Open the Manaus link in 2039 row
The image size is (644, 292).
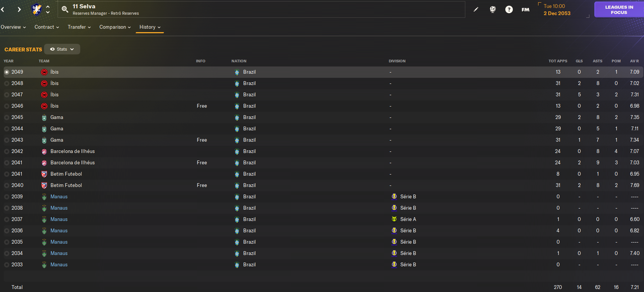[x=59, y=197]
